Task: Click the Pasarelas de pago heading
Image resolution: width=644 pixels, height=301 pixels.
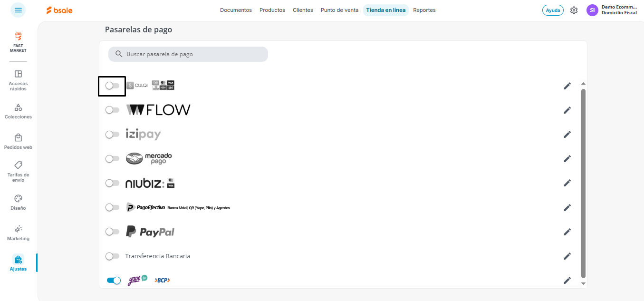Action: click(138, 29)
